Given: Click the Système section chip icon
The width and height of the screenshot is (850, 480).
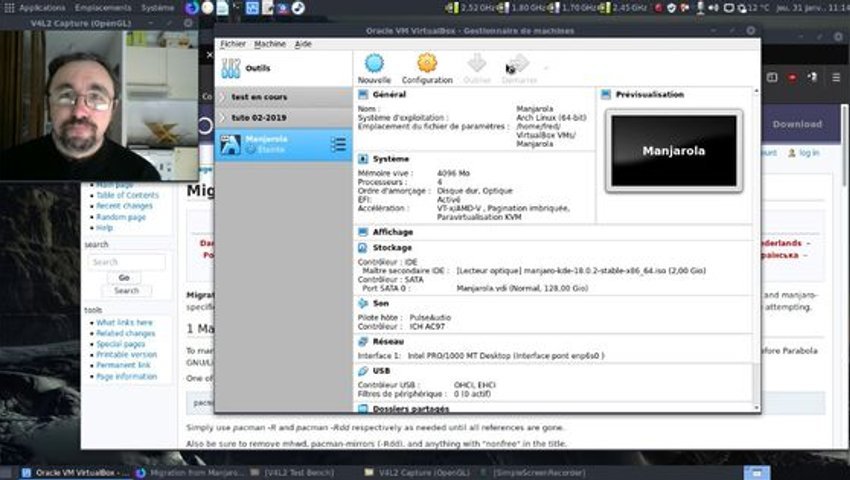Looking at the screenshot, I should (x=363, y=159).
